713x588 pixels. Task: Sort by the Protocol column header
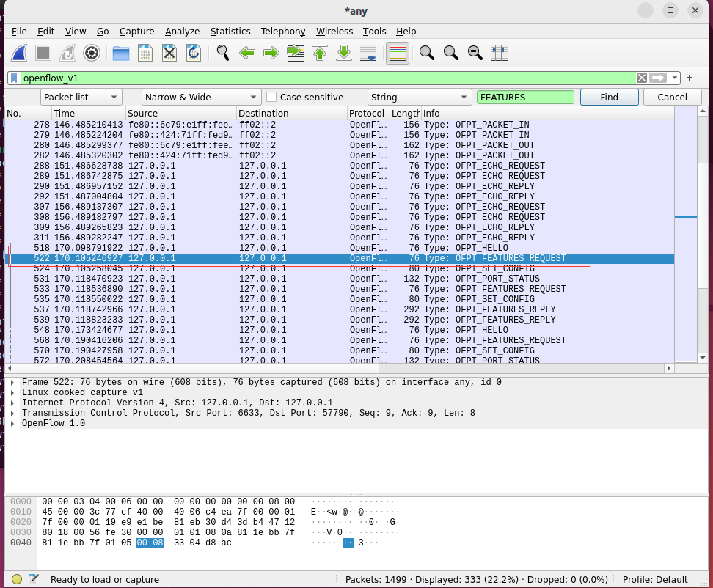pos(368,113)
